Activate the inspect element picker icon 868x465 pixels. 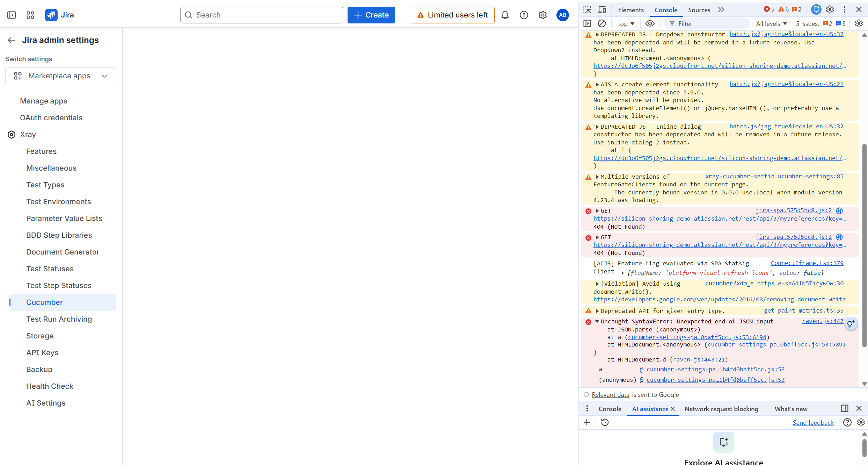coord(587,10)
